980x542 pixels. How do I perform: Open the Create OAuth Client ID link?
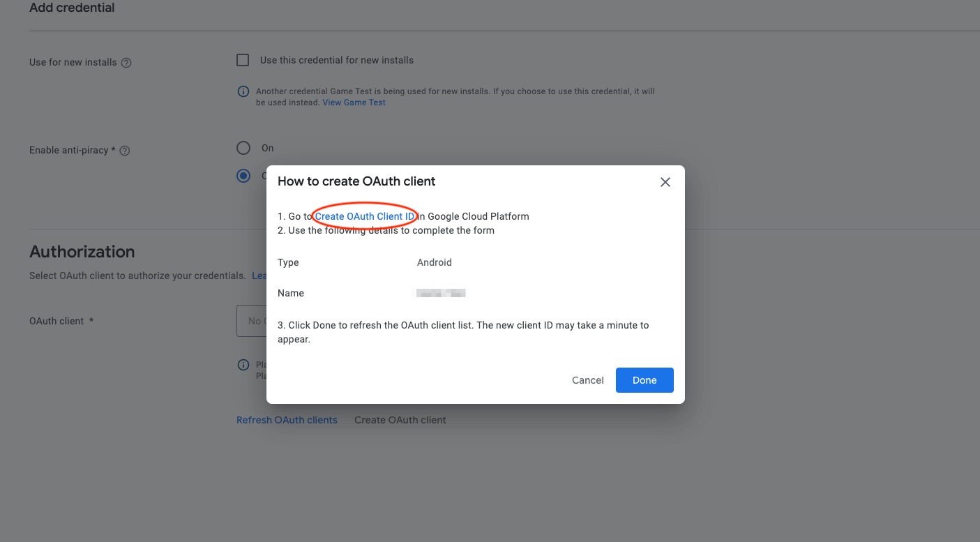tap(365, 216)
